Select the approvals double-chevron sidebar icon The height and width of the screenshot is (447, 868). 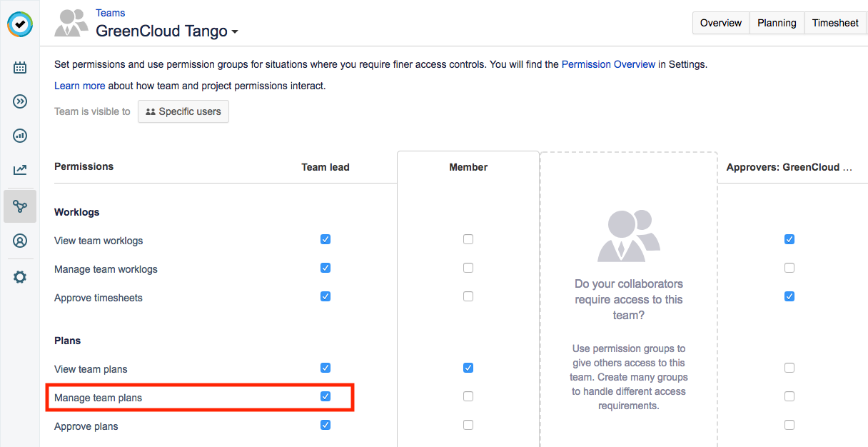coord(19,101)
